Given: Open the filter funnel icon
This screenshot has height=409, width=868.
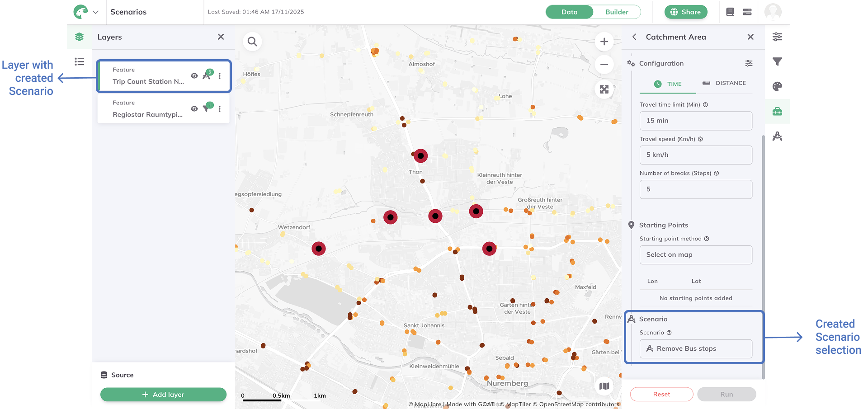Looking at the screenshot, I should pos(777,61).
